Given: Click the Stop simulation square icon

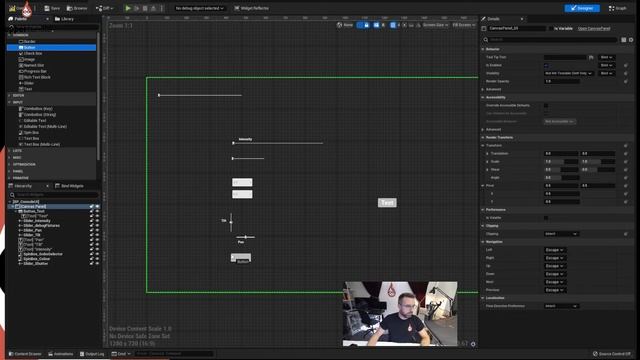Looking at the screenshot, I should [x=145, y=8].
